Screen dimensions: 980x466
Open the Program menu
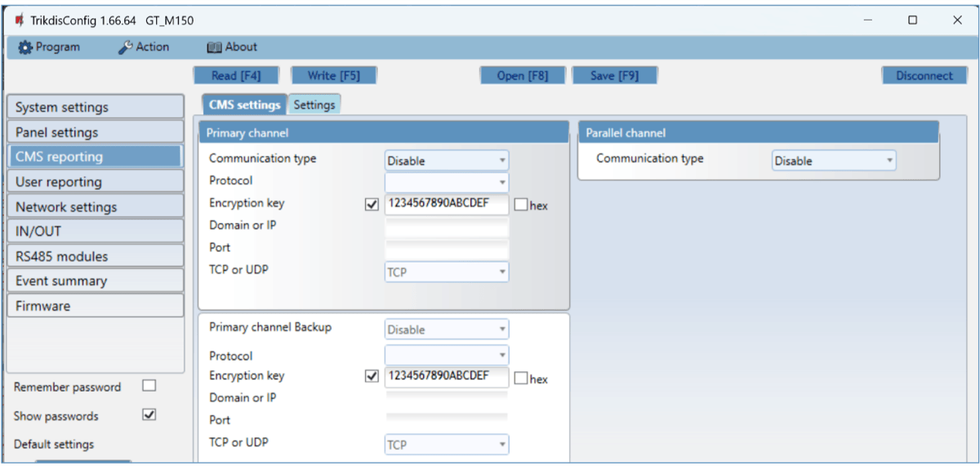pyautogui.click(x=49, y=47)
